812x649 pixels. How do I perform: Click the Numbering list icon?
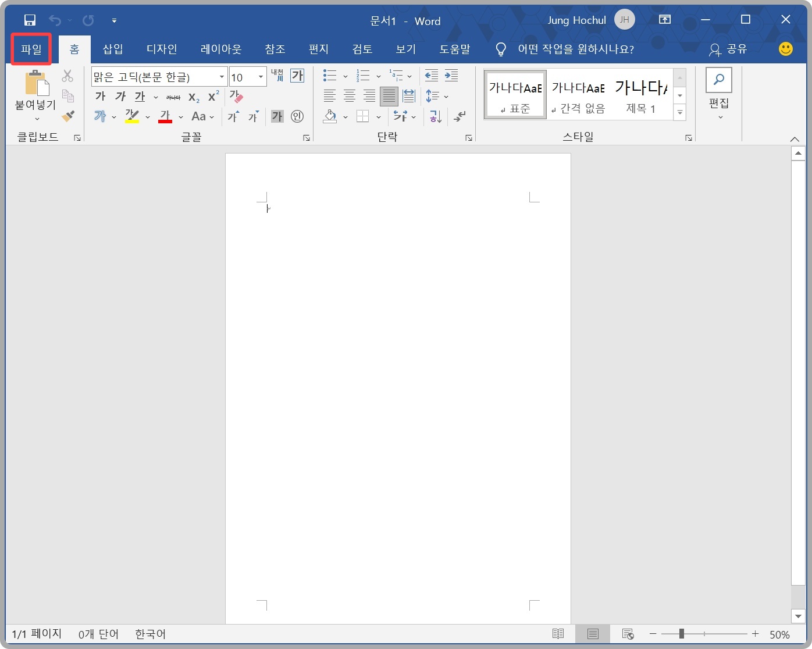(x=363, y=76)
